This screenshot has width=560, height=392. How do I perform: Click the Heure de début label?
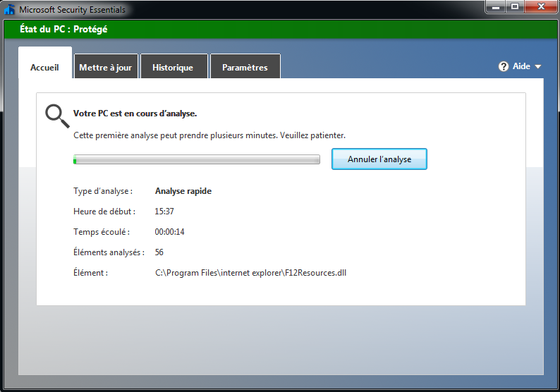click(x=104, y=212)
